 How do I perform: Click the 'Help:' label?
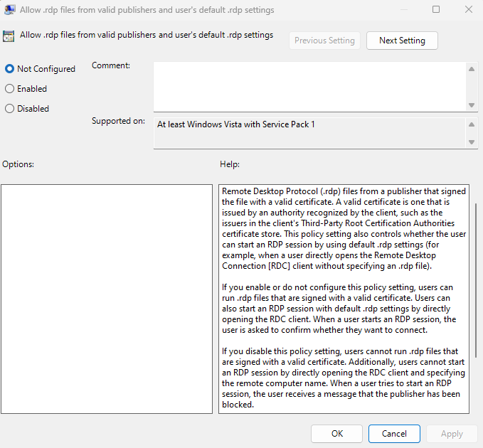(x=230, y=164)
